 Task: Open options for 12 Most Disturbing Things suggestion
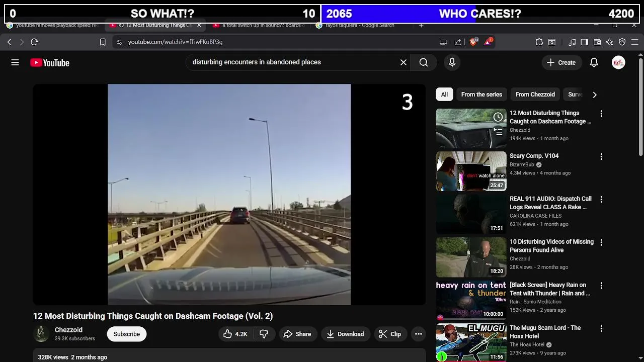coord(601,114)
